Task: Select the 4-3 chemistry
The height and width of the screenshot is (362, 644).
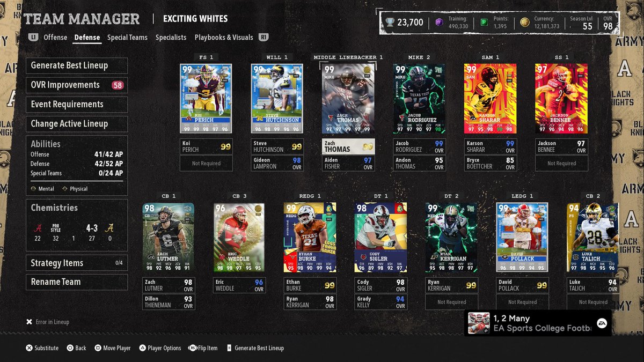Action: pos(91,227)
